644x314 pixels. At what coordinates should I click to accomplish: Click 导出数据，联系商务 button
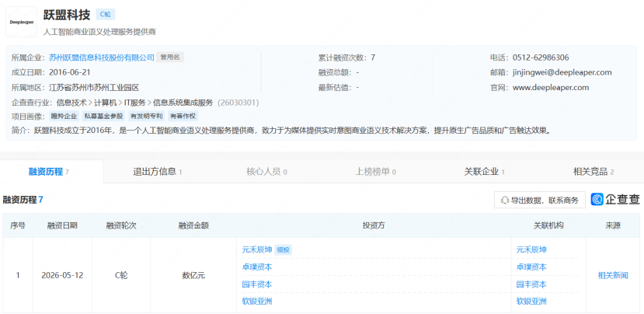tap(540, 201)
